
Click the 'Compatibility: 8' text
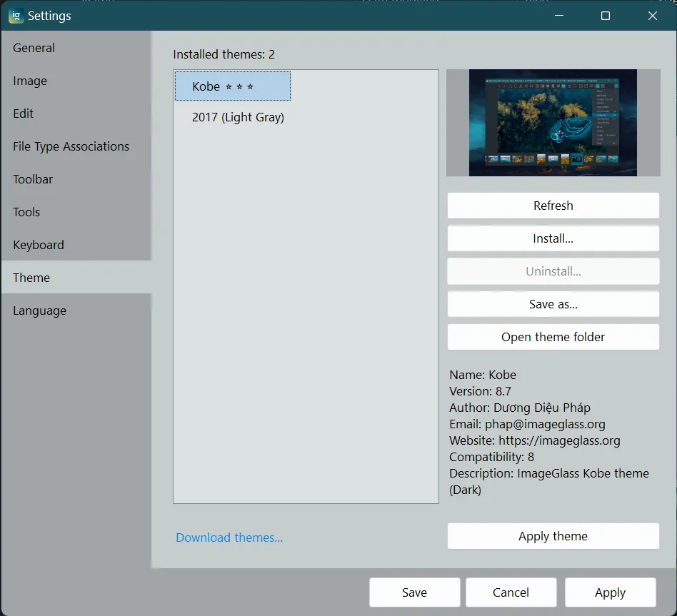tap(492, 457)
